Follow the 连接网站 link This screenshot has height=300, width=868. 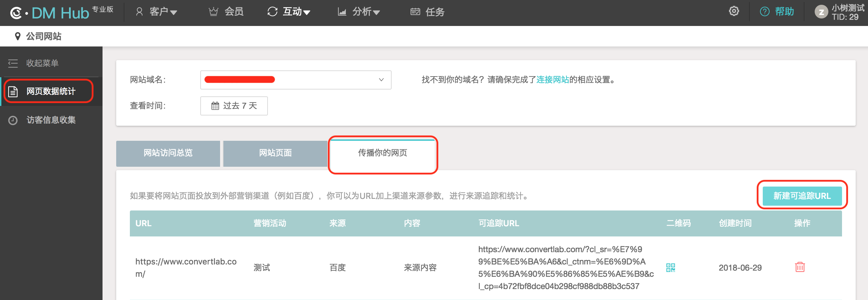553,80
